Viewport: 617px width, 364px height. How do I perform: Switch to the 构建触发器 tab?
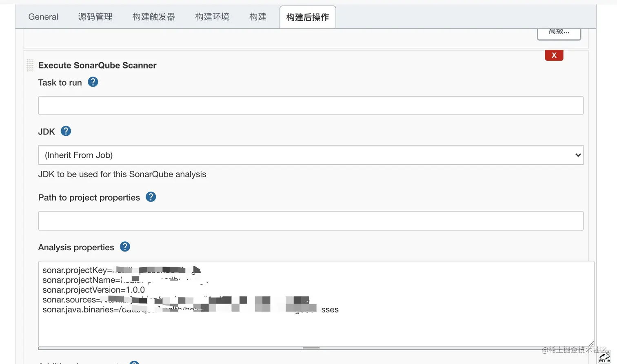[153, 17]
